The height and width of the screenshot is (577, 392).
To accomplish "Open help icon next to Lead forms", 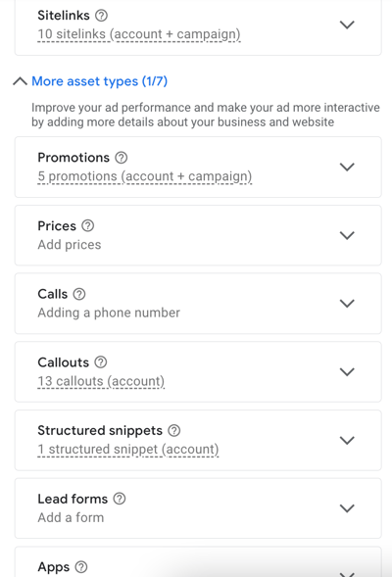I will (x=120, y=499).
